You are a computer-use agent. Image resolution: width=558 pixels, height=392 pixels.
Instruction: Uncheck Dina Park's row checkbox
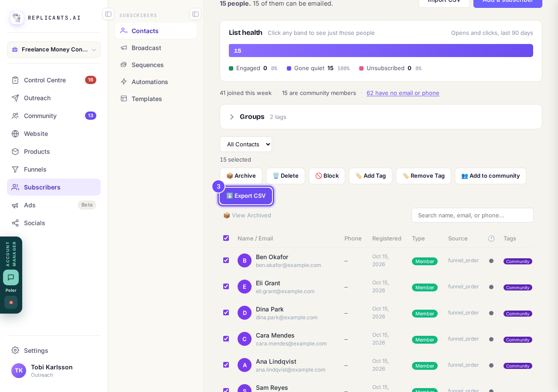[226, 313]
